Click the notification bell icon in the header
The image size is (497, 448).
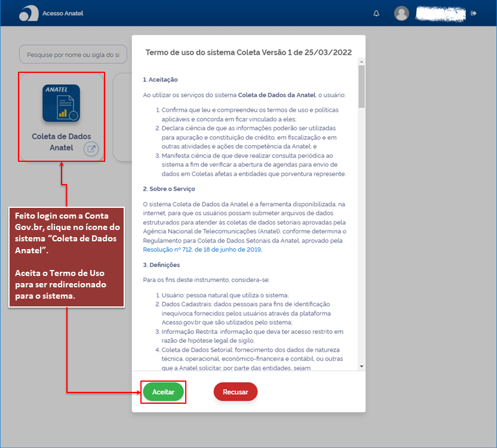click(376, 13)
